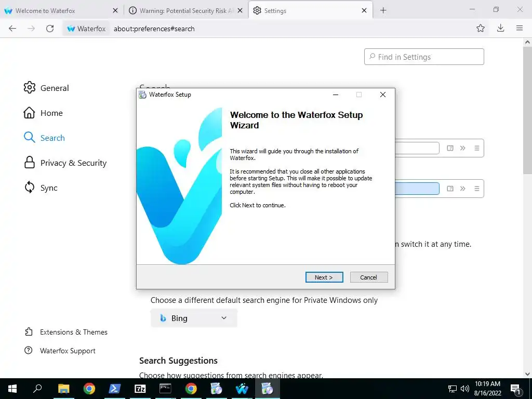This screenshot has width=532, height=399.
Task: Expand the Bing private search engine dropdown
Action: [194, 318]
